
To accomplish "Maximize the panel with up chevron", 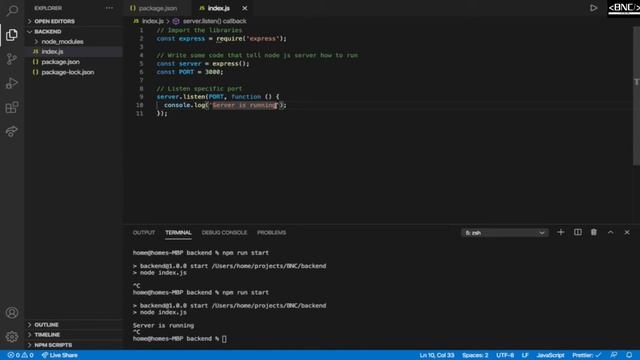I will pos(611,232).
